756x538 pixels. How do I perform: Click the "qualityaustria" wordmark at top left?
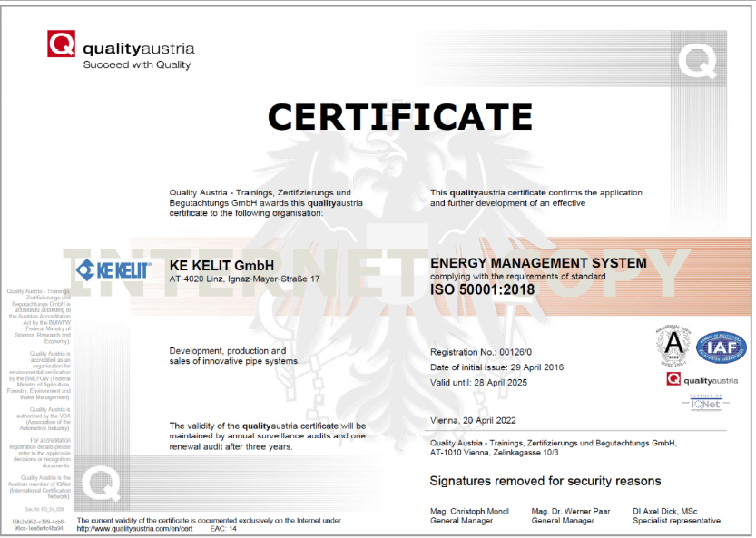click(139, 49)
